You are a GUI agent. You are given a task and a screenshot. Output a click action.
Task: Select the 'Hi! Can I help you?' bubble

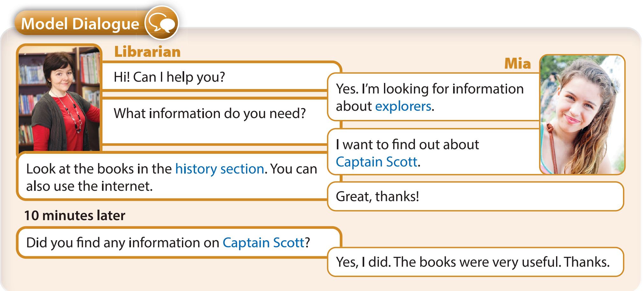pos(221,77)
